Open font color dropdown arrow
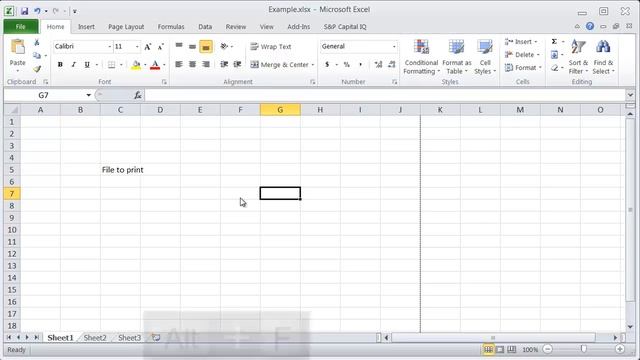This screenshot has width=640, height=360. tap(164, 65)
